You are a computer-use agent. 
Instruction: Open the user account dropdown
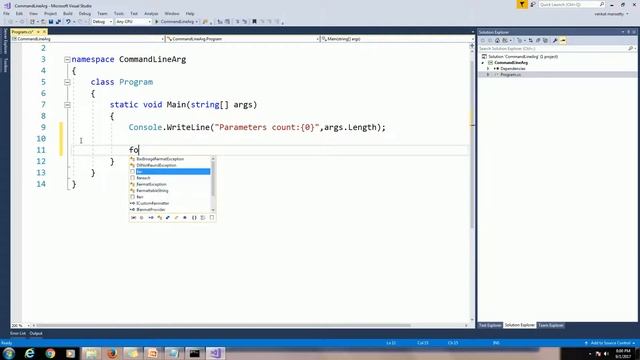pos(611,14)
